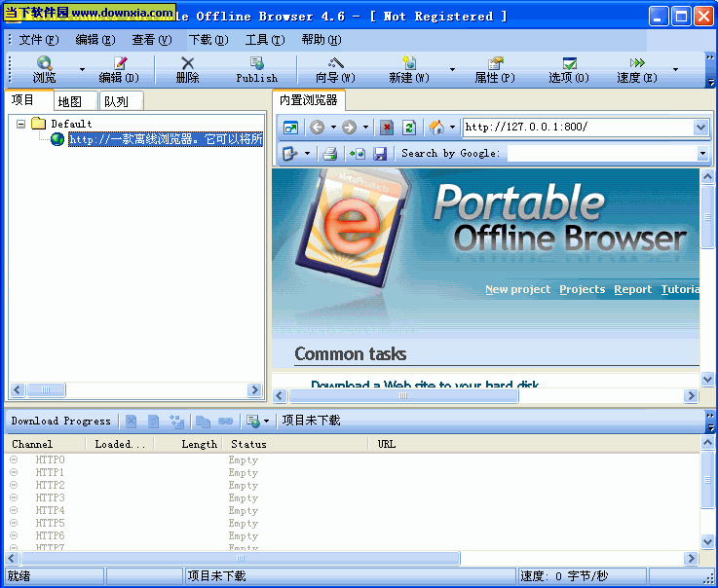Open the 向导(W) wizard wand icon
Image resolution: width=718 pixels, height=588 pixels.
coord(336,62)
